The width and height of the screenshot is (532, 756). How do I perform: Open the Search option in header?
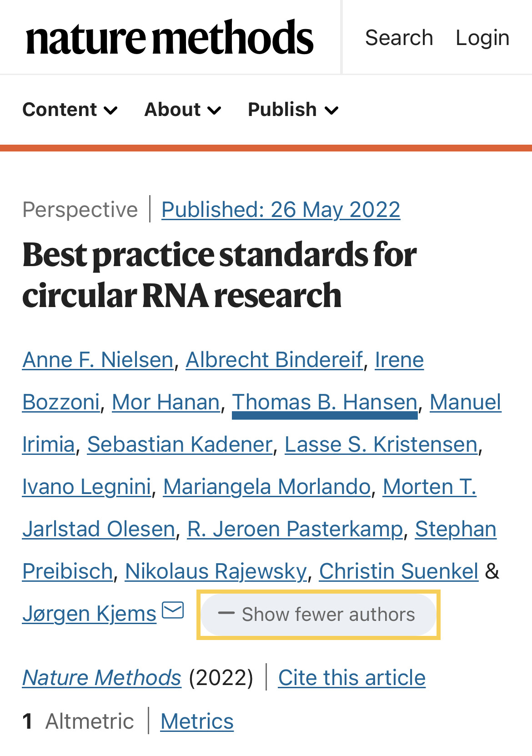point(399,38)
